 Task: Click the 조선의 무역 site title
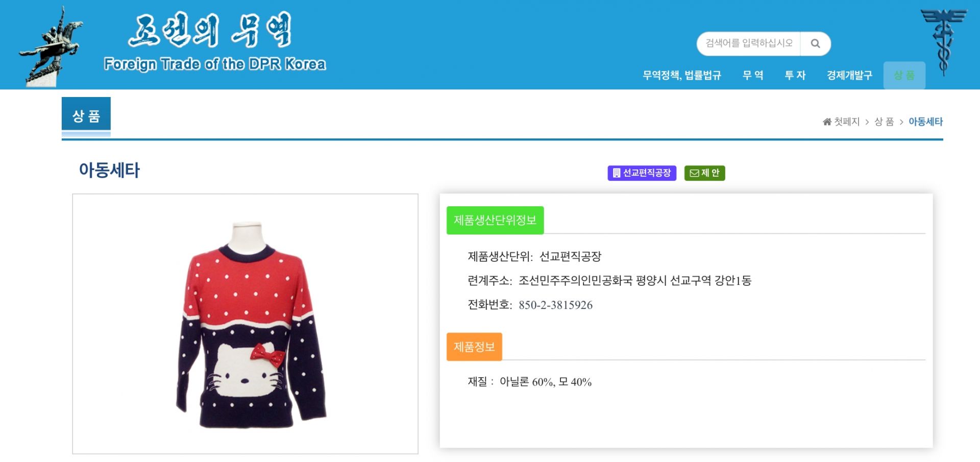pyautogui.click(x=210, y=30)
